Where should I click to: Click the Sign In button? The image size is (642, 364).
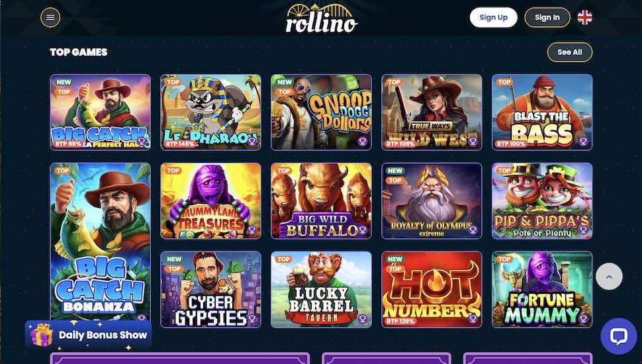[x=547, y=18]
